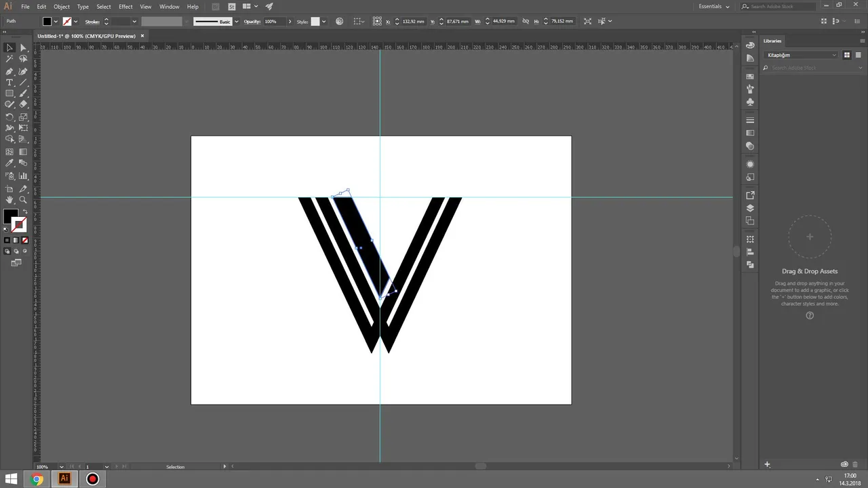
Task: Open the Window menu
Action: tap(170, 6)
